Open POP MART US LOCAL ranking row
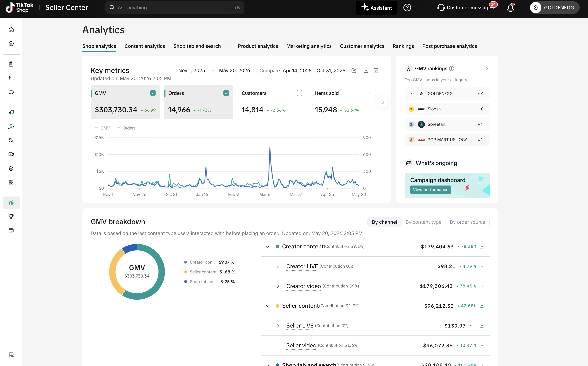Screen dimensions: 588x366 pos(447,140)
